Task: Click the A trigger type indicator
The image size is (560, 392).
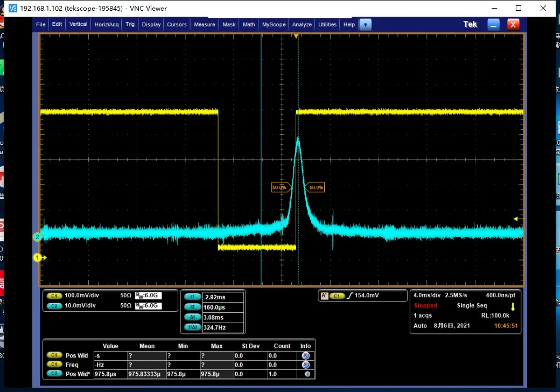Action: tap(325, 296)
